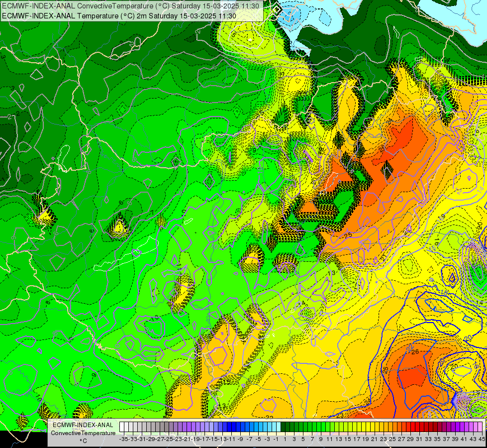Click the 45 value on the legend scale
The height and width of the screenshot is (448, 487).
coord(482,439)
